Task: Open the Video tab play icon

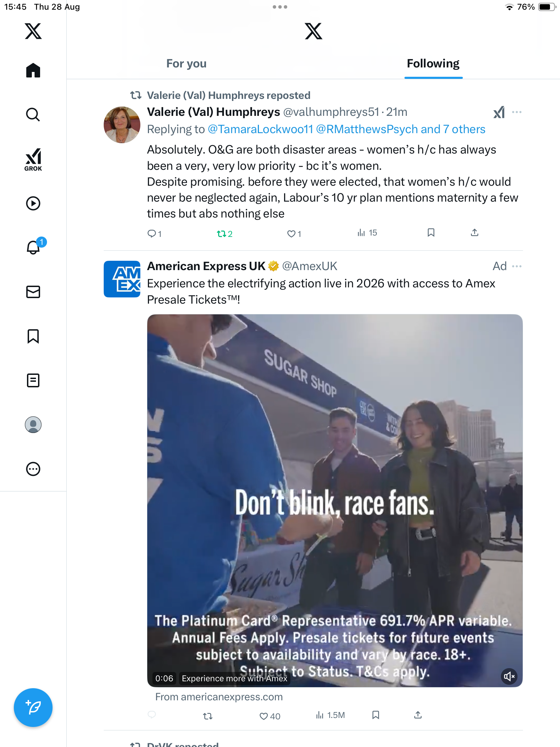Action: tap(33, 203)
